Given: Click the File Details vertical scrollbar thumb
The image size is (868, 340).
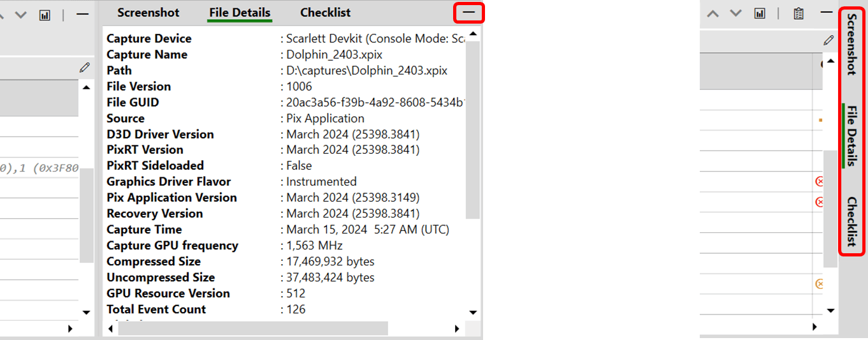Looking at the screenshot, I should (473, 129).
